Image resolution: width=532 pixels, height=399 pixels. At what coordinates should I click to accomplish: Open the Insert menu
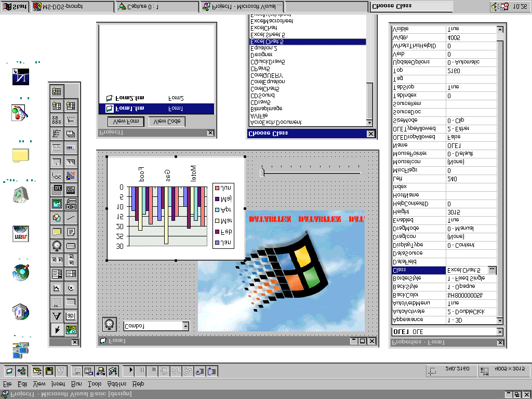(58, 384)
